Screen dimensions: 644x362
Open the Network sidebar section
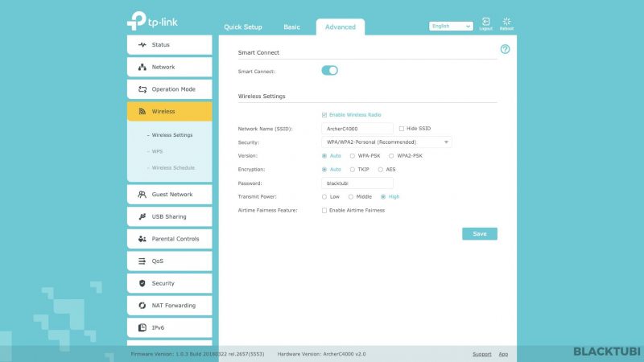169,68
